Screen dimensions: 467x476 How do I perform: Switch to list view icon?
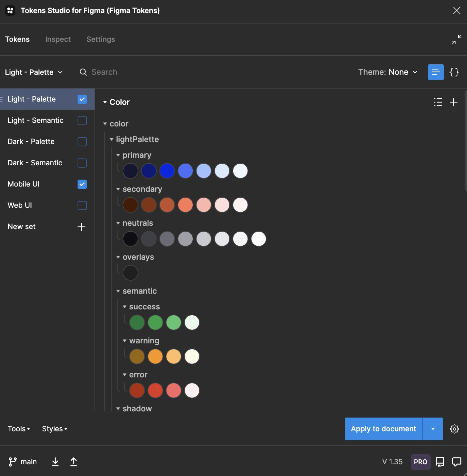point(436,72)
